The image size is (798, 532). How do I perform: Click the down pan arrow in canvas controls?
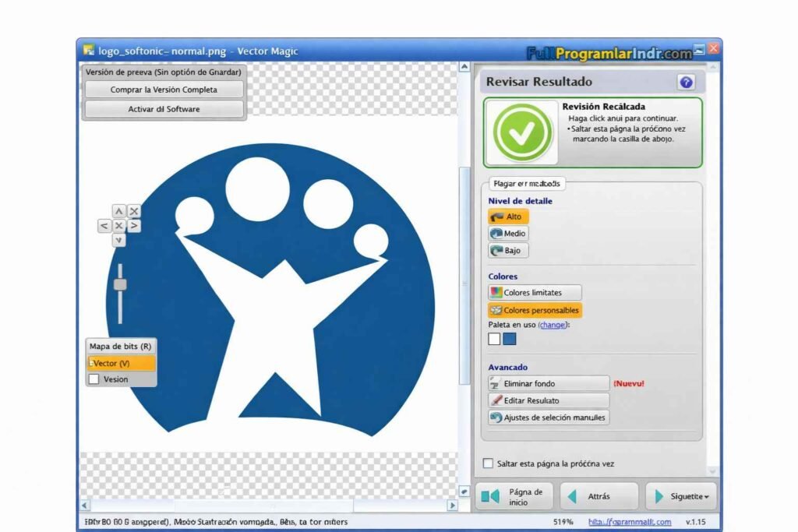coord(119,239)
